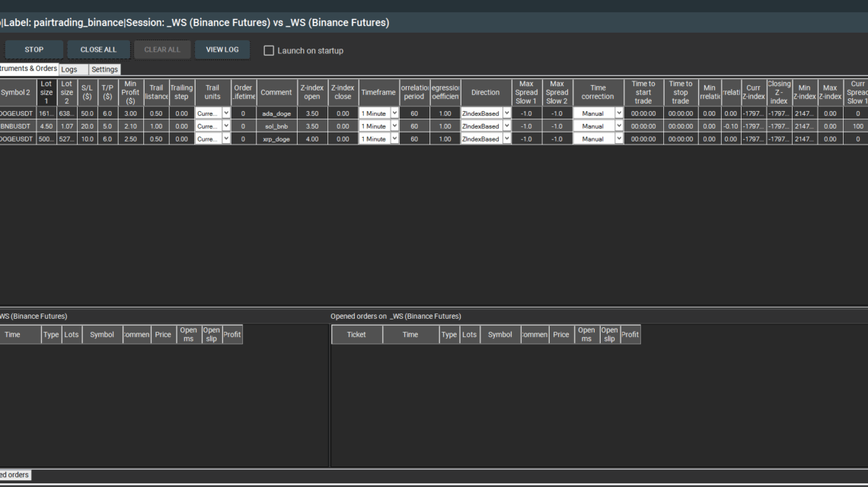Expand Trail units dropdown for ada_doge row
Image resolution: width=868 pixels, height=487 pixels.
click(225, 113)
